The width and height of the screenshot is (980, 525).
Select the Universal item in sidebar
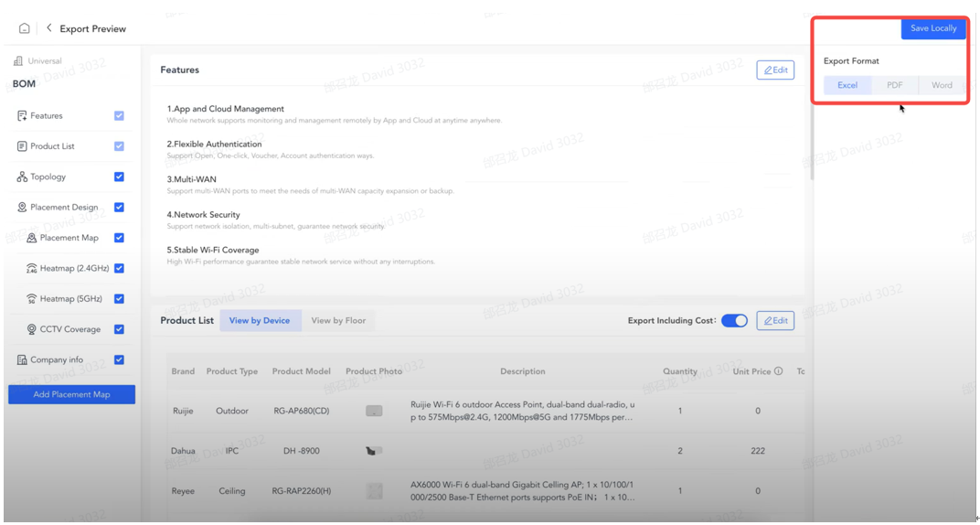tap(44, 61)
